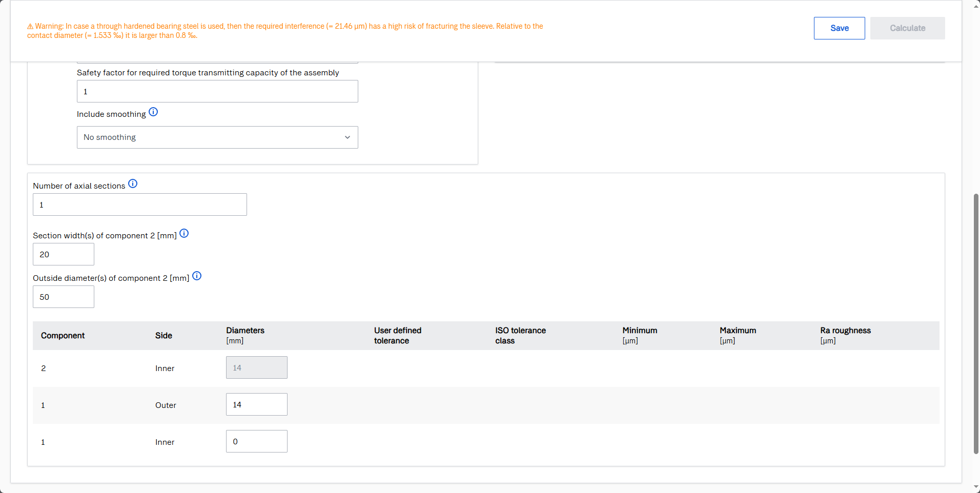Click the info icon beside Include smoothing
This screenshot has width=980, height=493.
153,112
